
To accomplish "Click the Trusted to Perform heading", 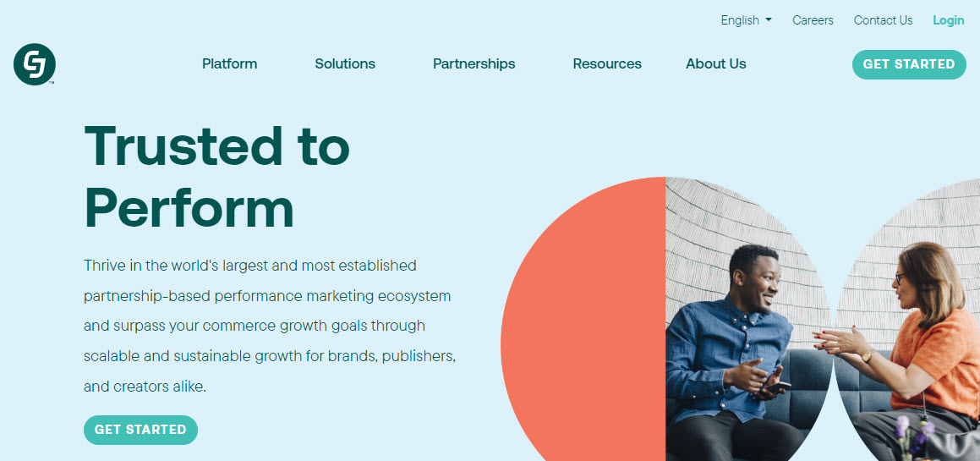I will 216,176.
